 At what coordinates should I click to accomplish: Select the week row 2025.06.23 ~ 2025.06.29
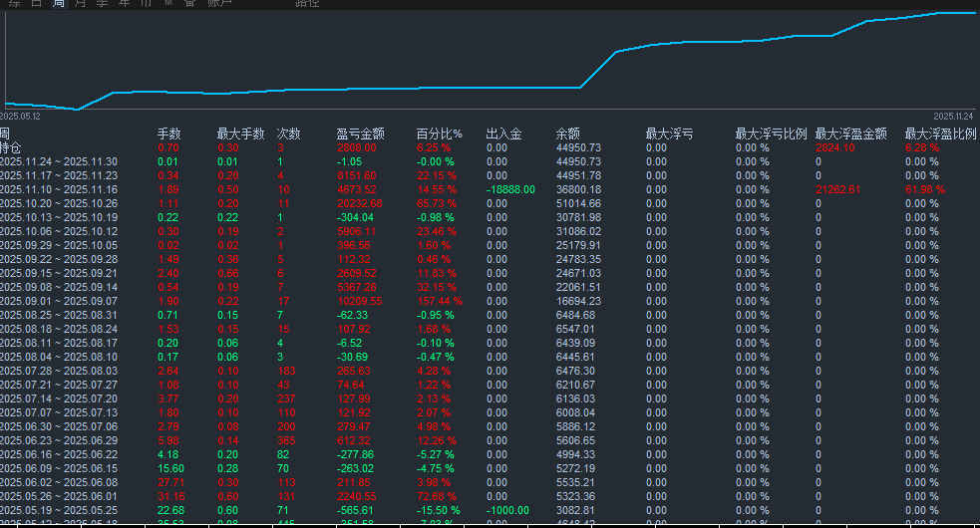pyautogui.click(x=58, y=440)
